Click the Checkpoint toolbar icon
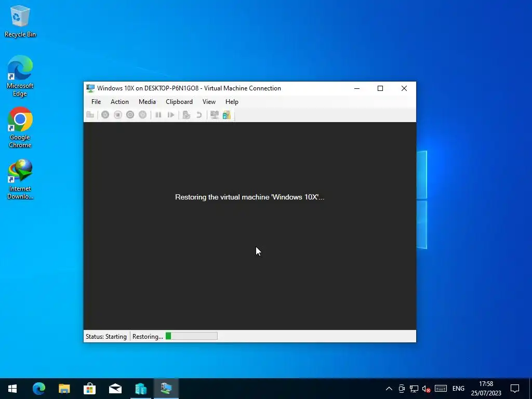 pos(187,115)
